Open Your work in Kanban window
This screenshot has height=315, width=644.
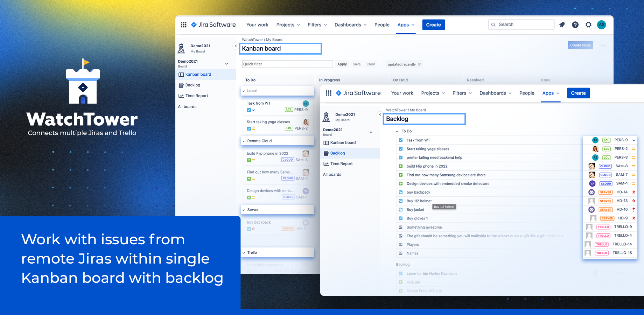[257, 25]
